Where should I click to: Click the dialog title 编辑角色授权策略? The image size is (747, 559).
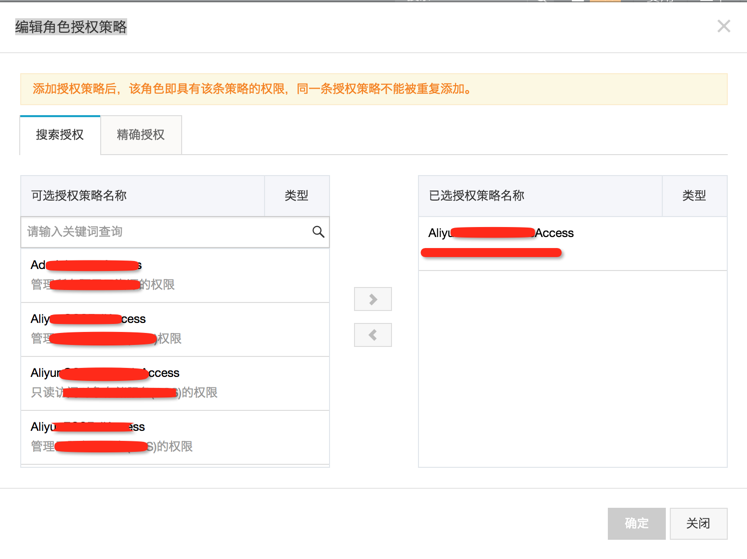coord(71,27)
